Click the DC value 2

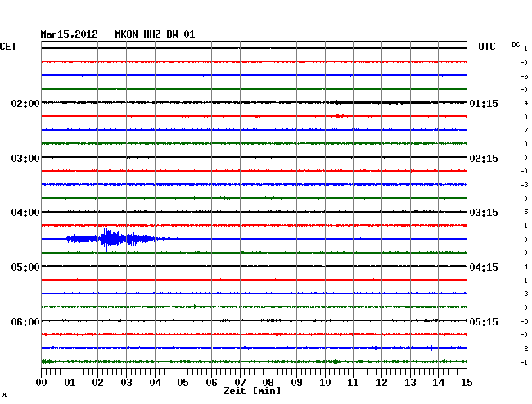tap(526, 348)
